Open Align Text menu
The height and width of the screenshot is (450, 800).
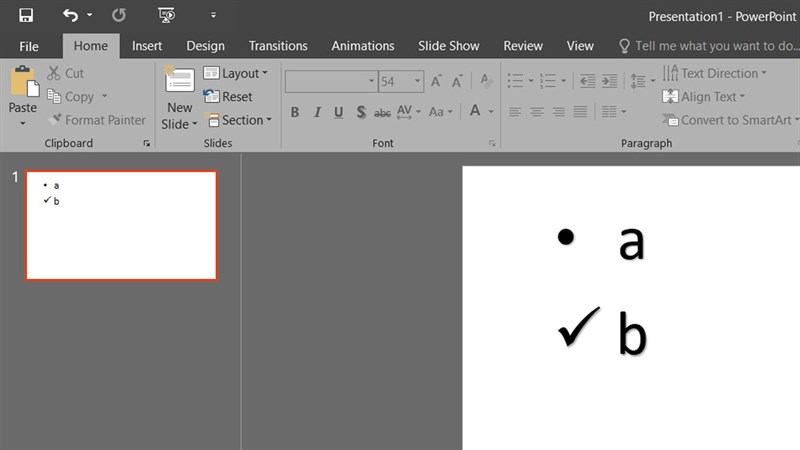coord(704,96)
